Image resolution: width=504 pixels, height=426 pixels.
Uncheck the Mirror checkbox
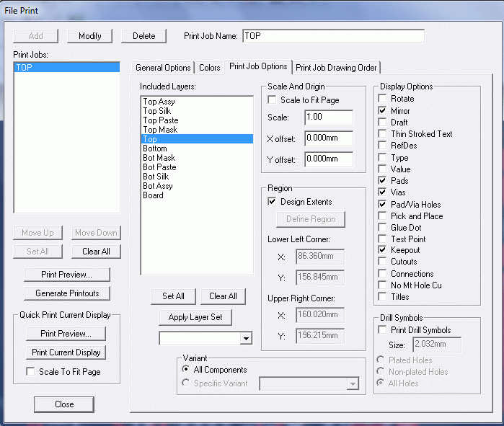click(382, 111)
